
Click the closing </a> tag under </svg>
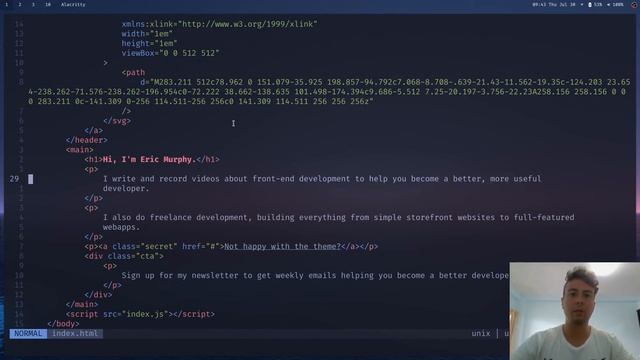coord(93,131)
